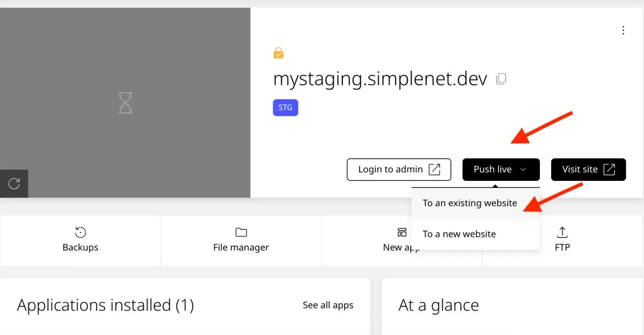Refresh the site preview screenshot
This screenshot has width=644, height=335.
(x=14, y=184)
